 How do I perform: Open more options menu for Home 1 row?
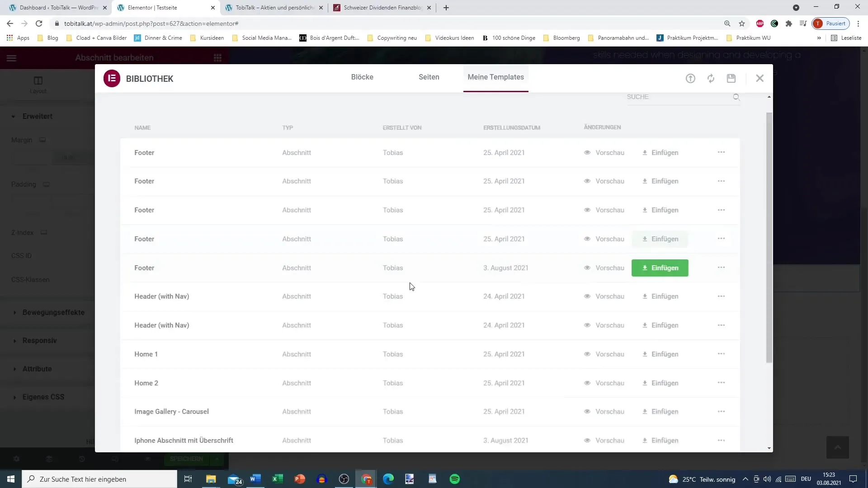point(721,354)
